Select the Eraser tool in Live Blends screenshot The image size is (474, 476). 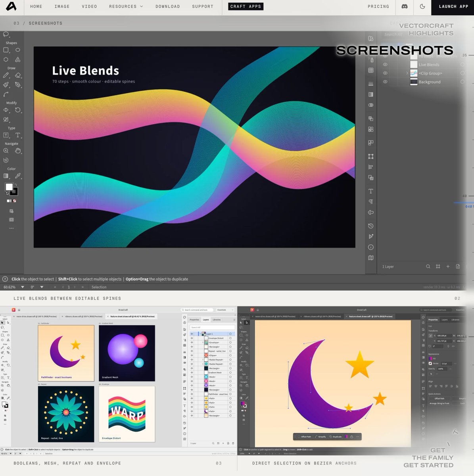pos(18,75)
